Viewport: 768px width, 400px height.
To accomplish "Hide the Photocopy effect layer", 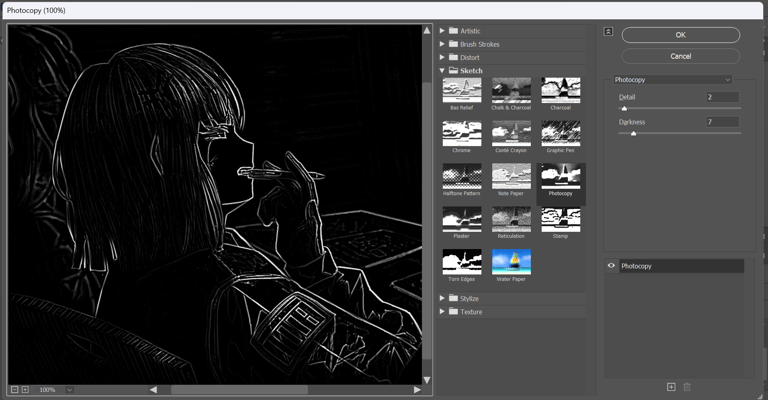I will [x=611, y=266].
